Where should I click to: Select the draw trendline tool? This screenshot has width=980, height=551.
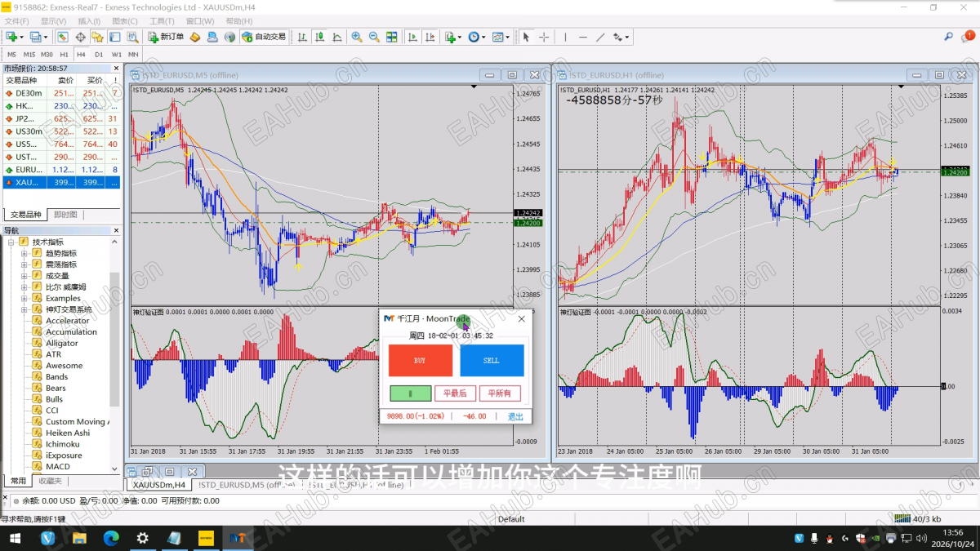click(x=601, y=37)
